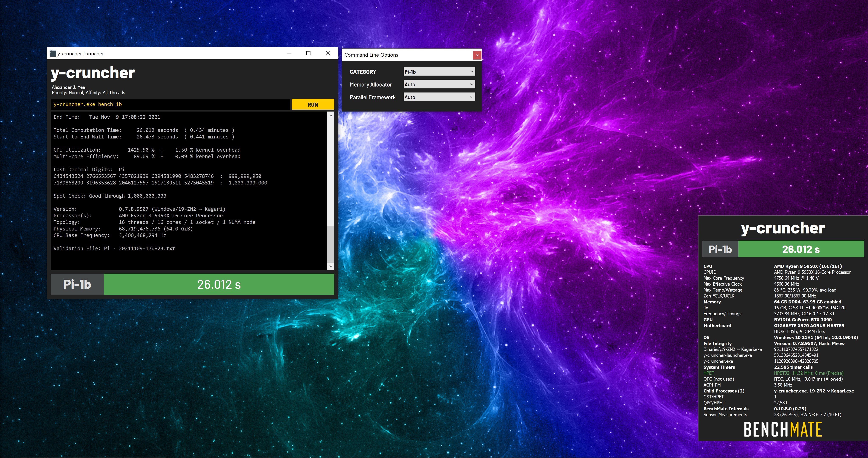Click the Spot Check: Good through line
Viewport: 868px width, 458px height.
coord(110,196)
